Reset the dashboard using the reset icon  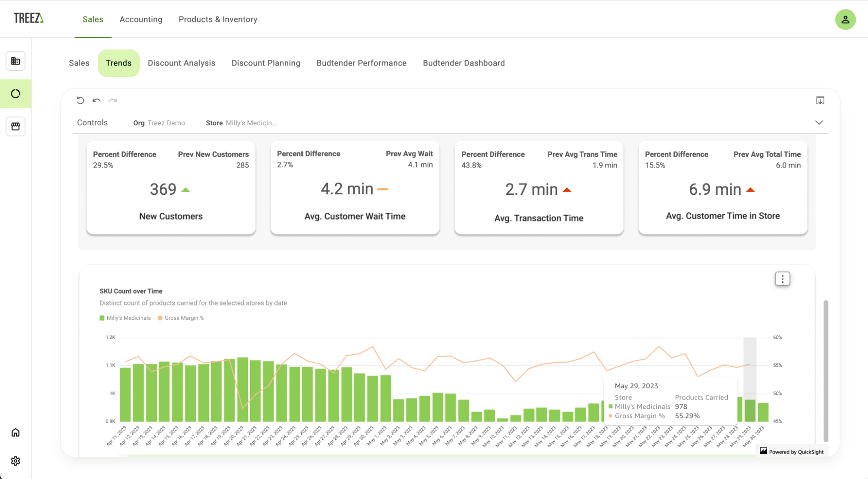point(80,100)
